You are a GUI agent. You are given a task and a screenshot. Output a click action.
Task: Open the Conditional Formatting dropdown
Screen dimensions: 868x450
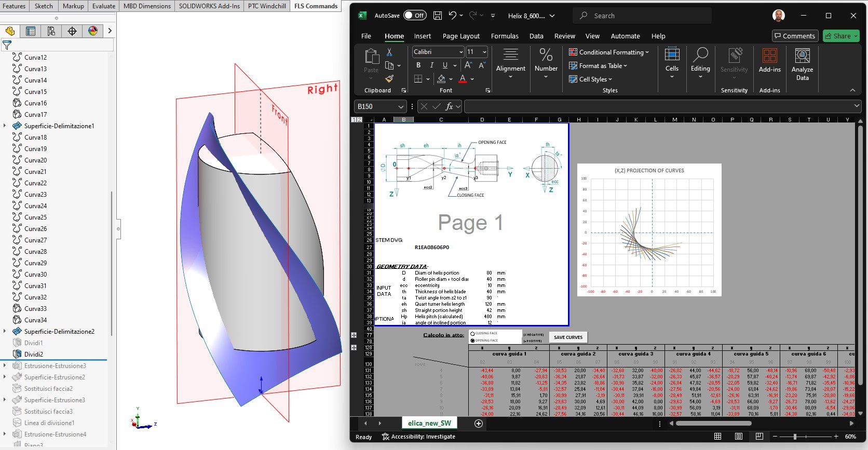(609, 52)
